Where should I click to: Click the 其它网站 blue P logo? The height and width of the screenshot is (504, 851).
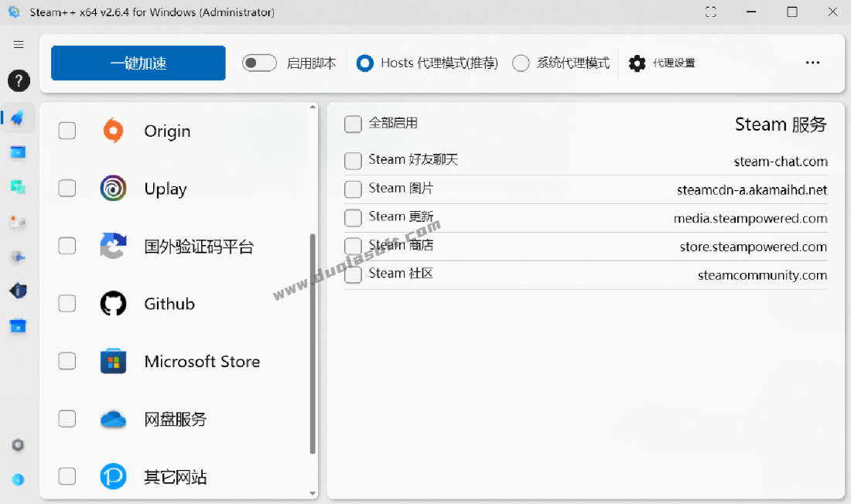click(x=113, y=476)
